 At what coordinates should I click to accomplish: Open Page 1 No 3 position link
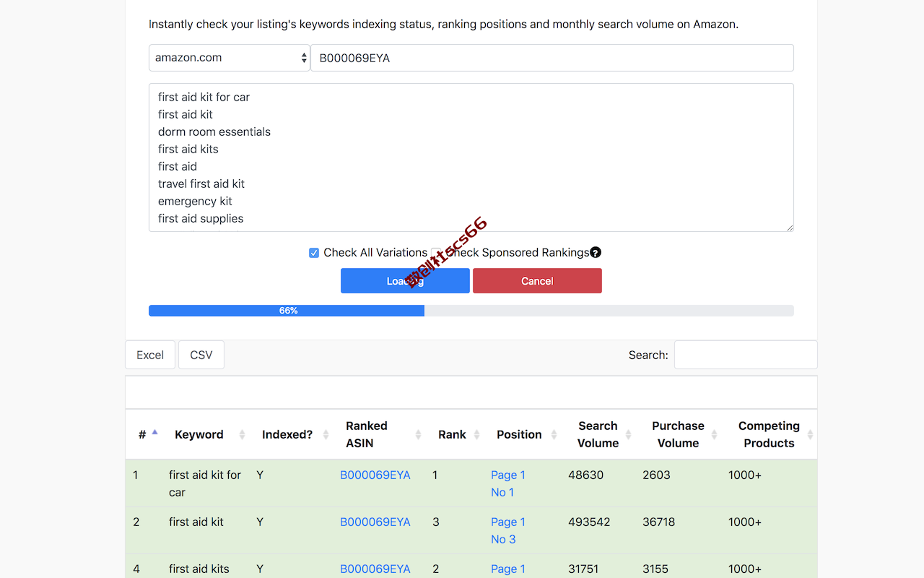[508, 530]
